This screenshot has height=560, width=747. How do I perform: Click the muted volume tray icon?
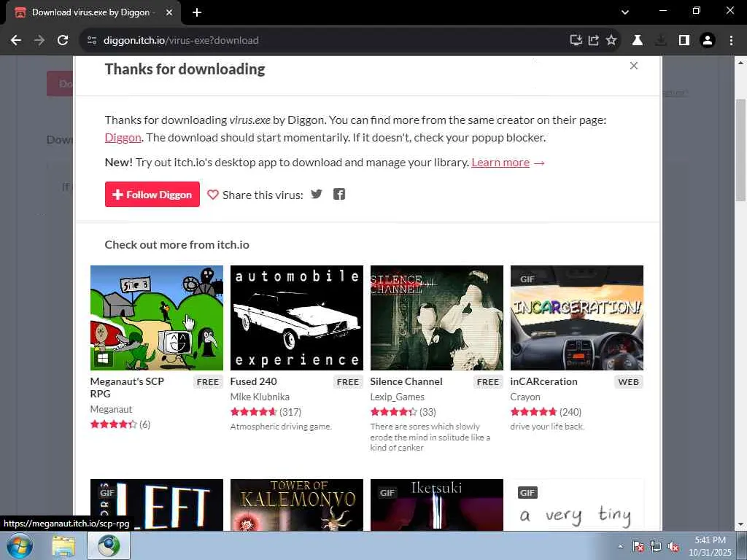(673, 547)
